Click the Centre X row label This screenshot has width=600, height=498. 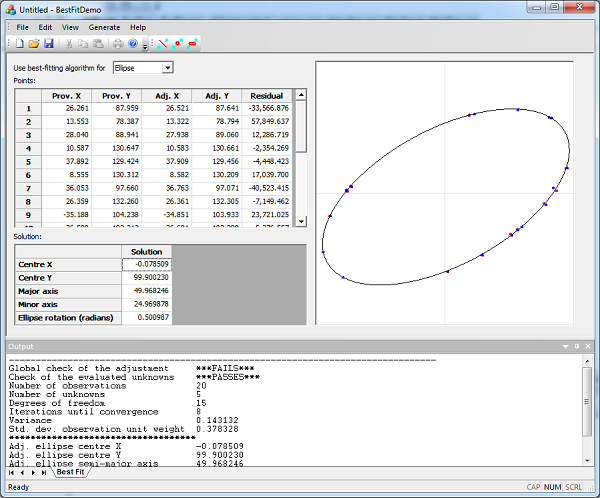pos(68,265)
